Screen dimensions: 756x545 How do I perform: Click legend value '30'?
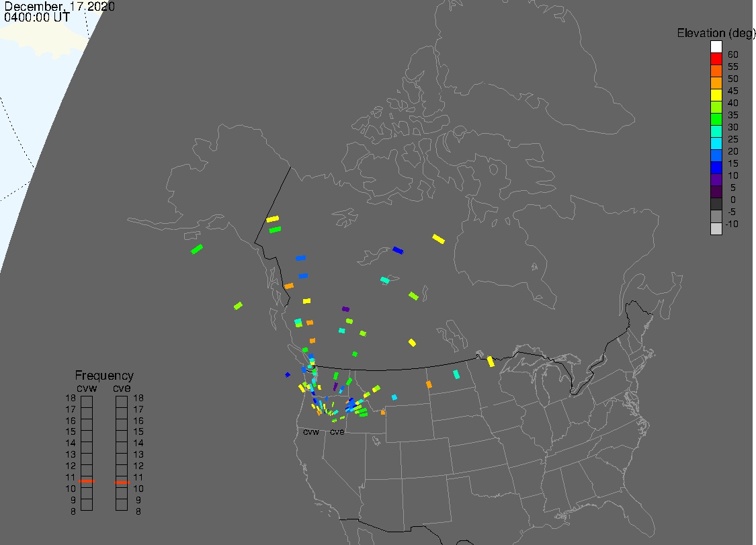733,127
